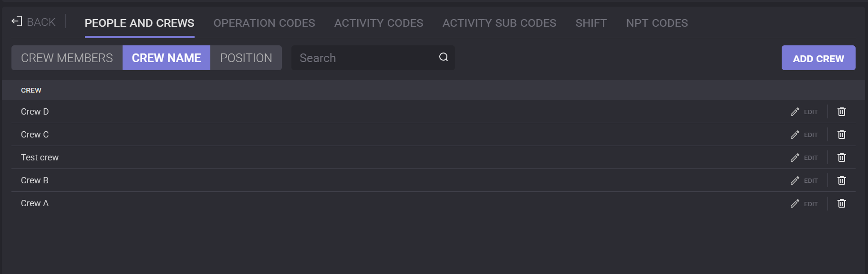Select the Crew Name segment

click(x=166, y=58)
